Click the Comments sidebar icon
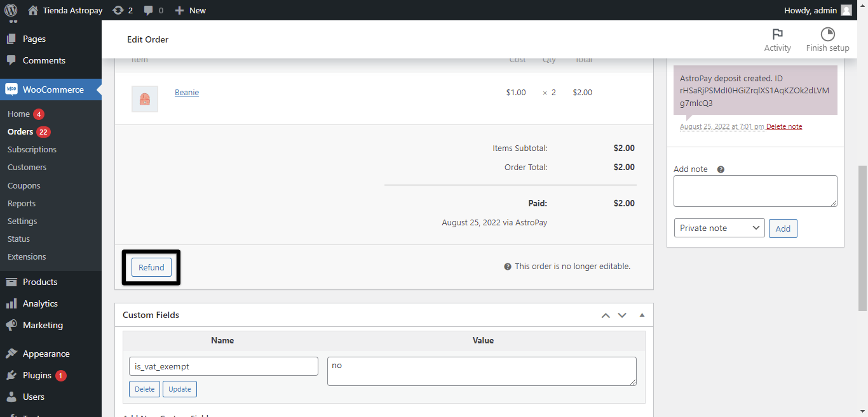 point(11,60)
